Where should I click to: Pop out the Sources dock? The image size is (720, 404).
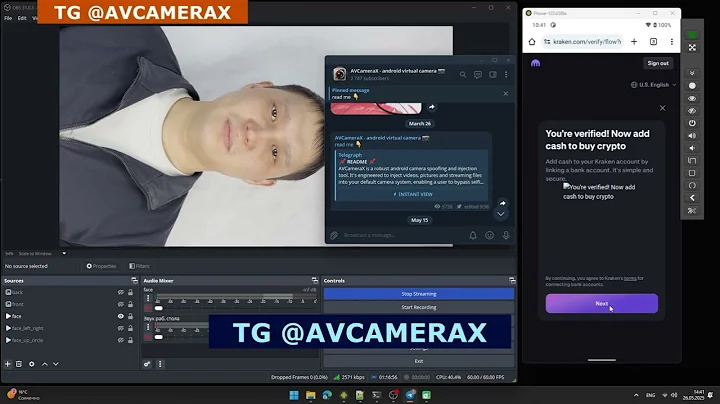click(x=134, y=281)
